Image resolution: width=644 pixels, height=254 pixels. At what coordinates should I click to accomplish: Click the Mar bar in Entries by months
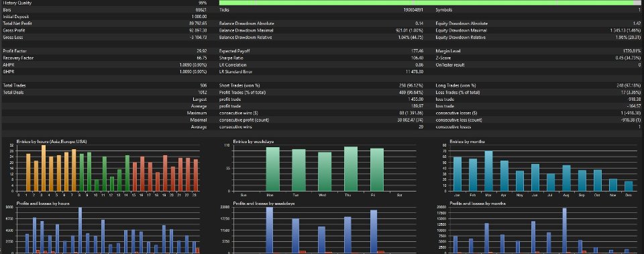click(x=488, y=171)
